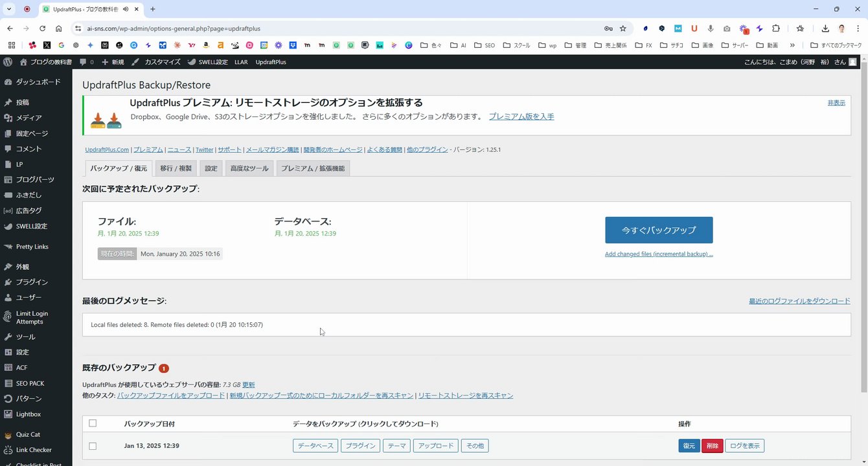
Task: Open the プレミアム / 拡張機能 tab
Action: click(313, 168)
